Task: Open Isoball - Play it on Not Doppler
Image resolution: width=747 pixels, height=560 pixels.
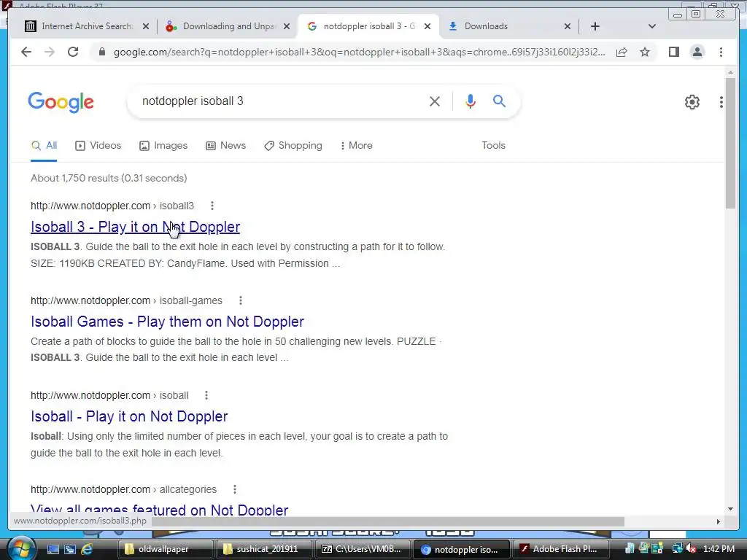Action: (x=129, y=416)
